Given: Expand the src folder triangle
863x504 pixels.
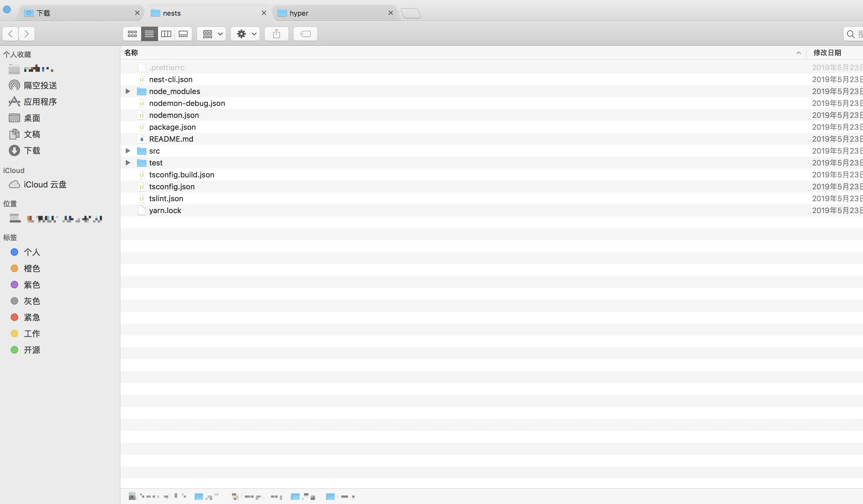Looking at the screenshot, I should [128, 151].
